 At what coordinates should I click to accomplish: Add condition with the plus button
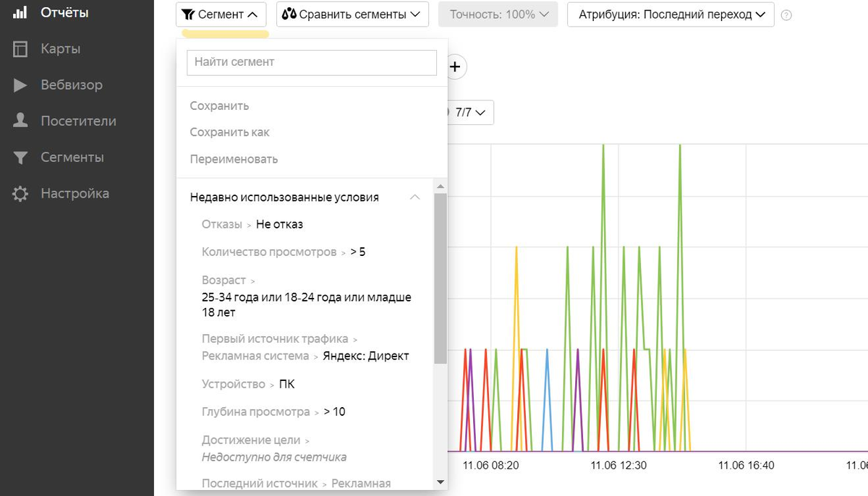tap(455, 67)
